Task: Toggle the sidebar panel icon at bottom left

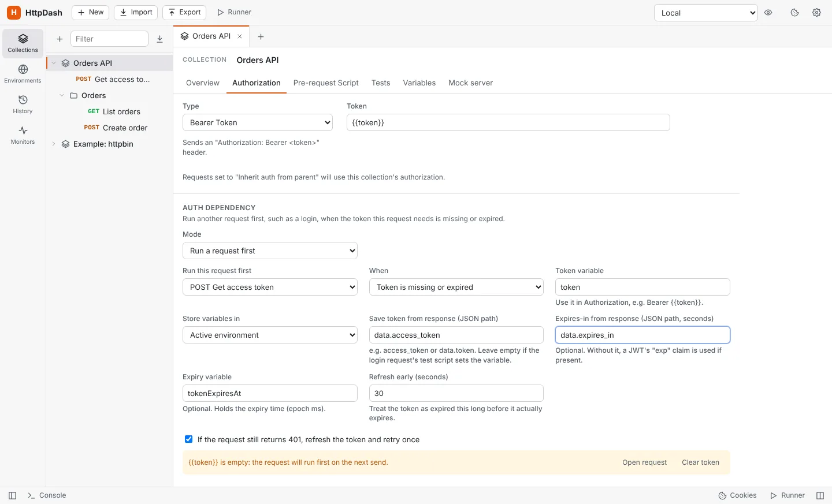Action: pyautogui.click(x=12, y=495)
